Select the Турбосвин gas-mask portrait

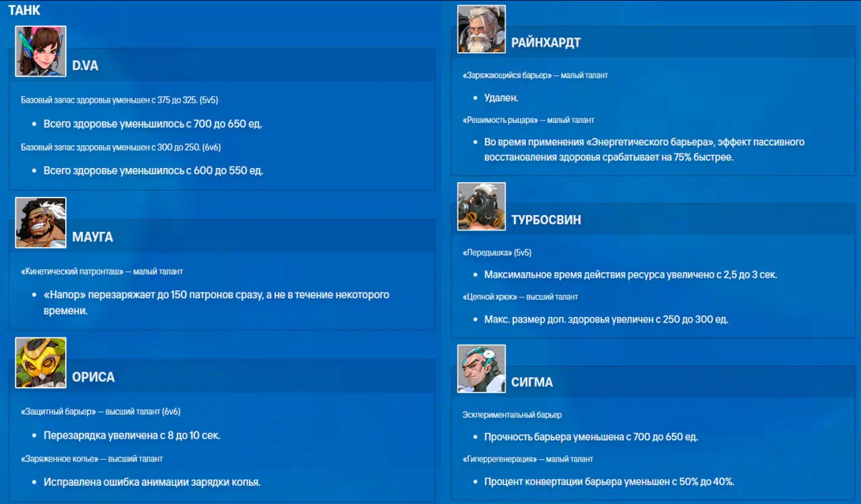tap(481, 206)
